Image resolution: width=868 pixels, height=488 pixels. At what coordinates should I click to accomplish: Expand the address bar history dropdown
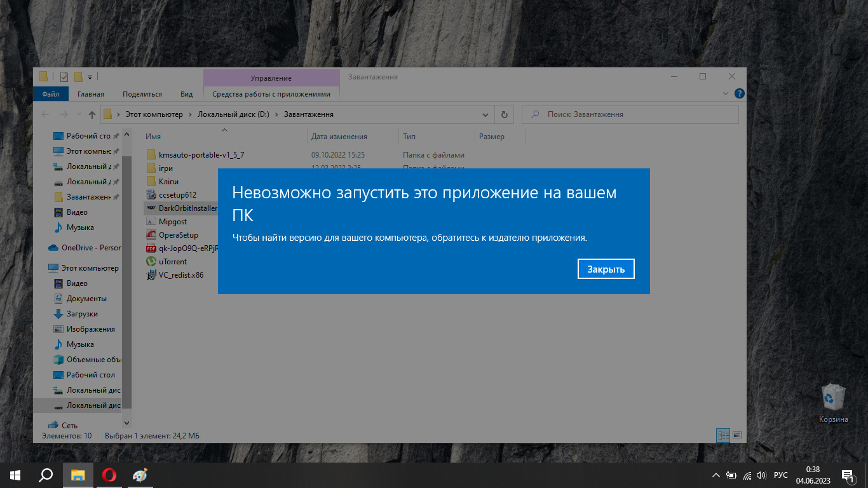click(485, 114)
